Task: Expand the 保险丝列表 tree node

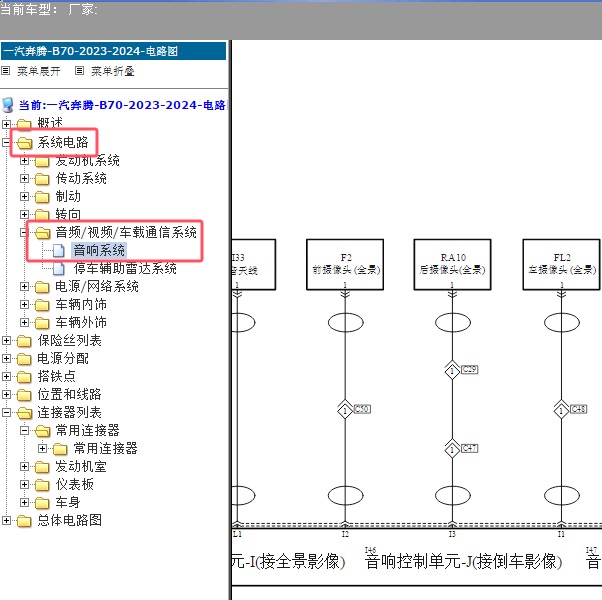Action: coord(6,340)
